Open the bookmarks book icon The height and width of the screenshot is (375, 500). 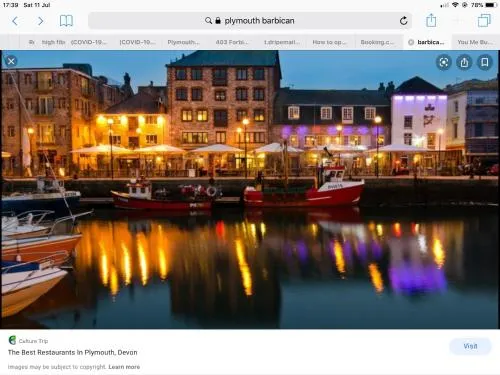coord(66,21)
